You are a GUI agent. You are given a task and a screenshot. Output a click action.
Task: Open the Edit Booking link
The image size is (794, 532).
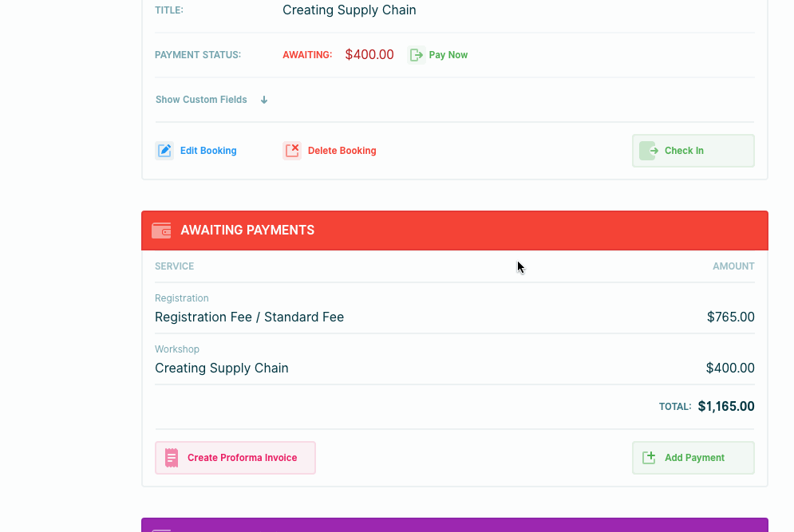tap(208, 151)
